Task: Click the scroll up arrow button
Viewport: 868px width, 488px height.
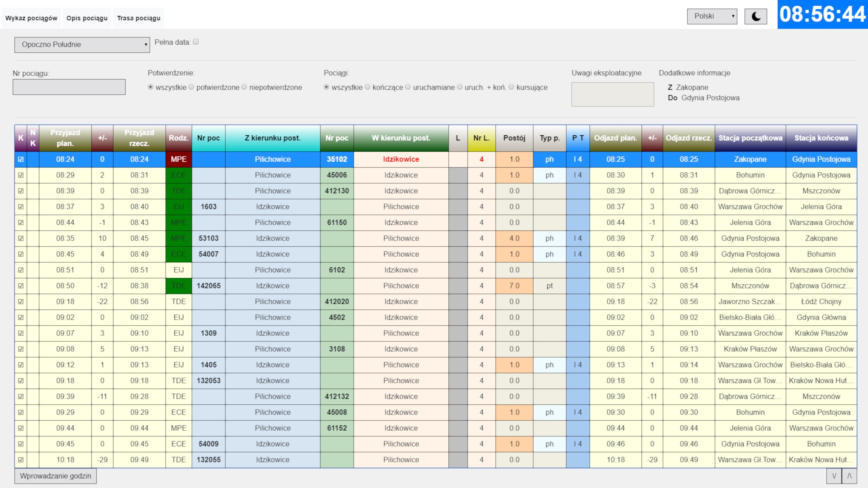Action: click(849, 476)
